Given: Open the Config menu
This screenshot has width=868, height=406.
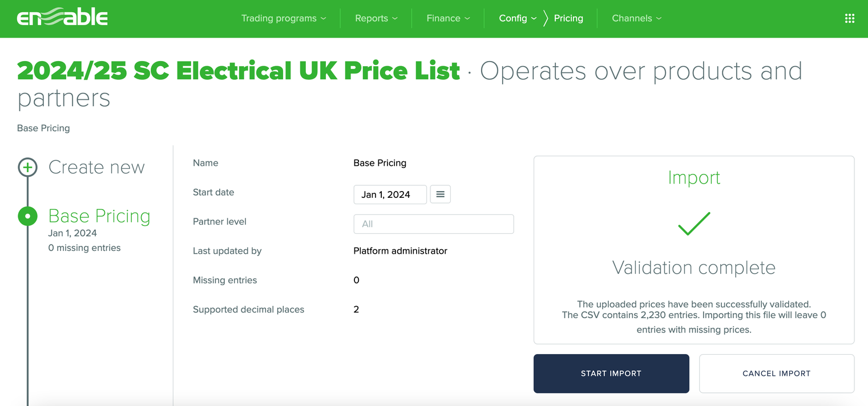Looking at the screenshot, I should pos(518,18).
